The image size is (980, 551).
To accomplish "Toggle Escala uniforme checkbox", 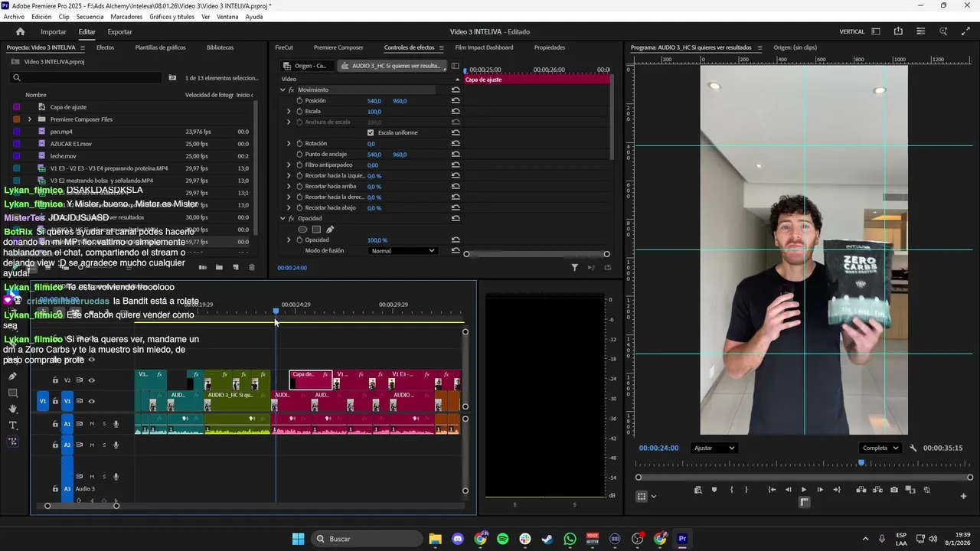I will (371, 132).
